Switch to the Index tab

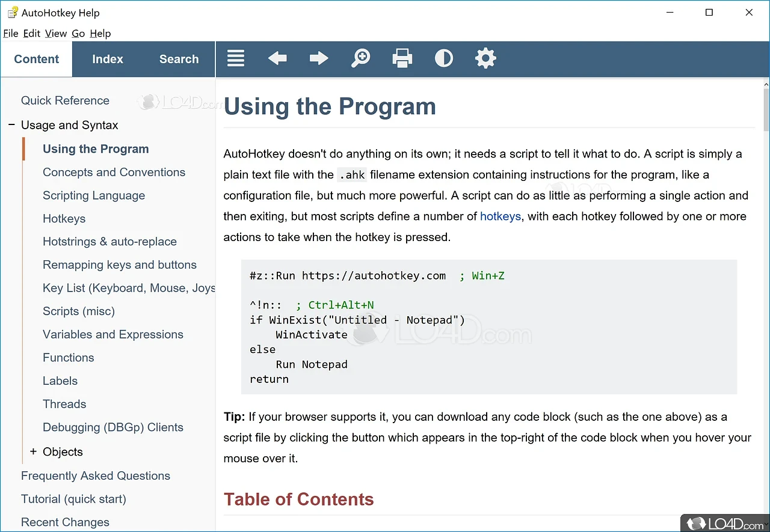(x=108, y=59)
